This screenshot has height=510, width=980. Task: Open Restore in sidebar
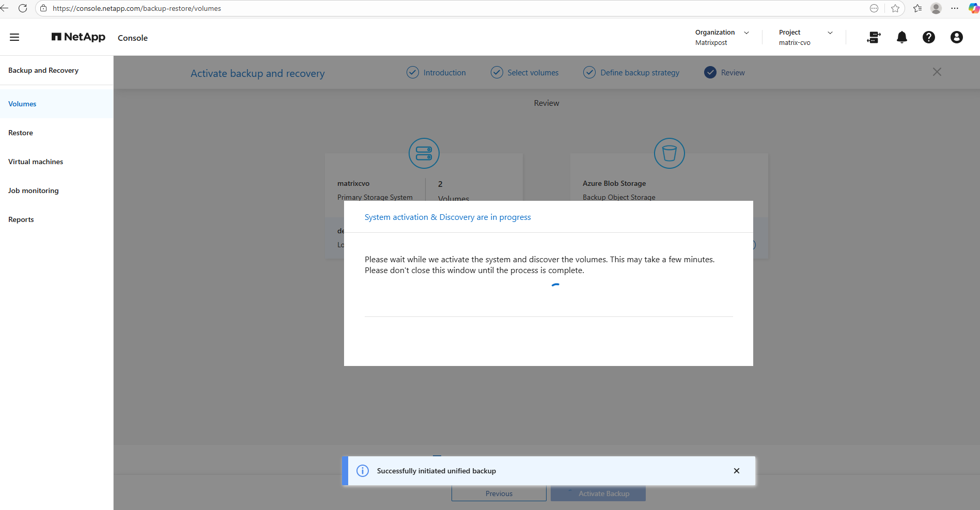click(x=56, y=133)
